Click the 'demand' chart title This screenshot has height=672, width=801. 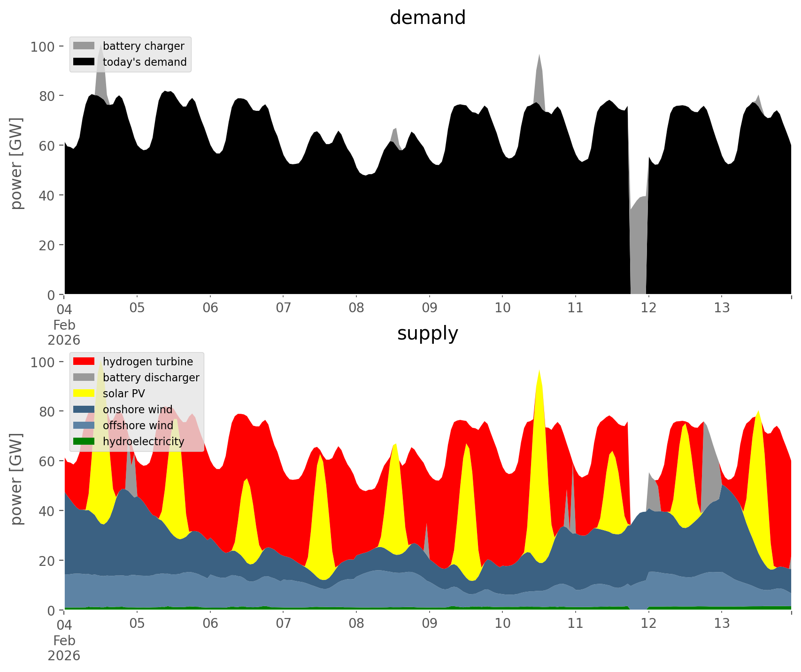427,18
